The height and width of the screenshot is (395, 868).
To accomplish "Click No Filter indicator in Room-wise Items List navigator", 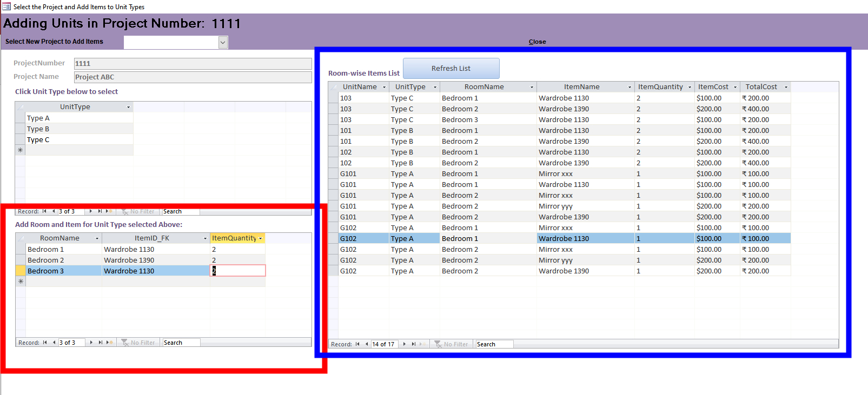I will click(x=452, y=344).
